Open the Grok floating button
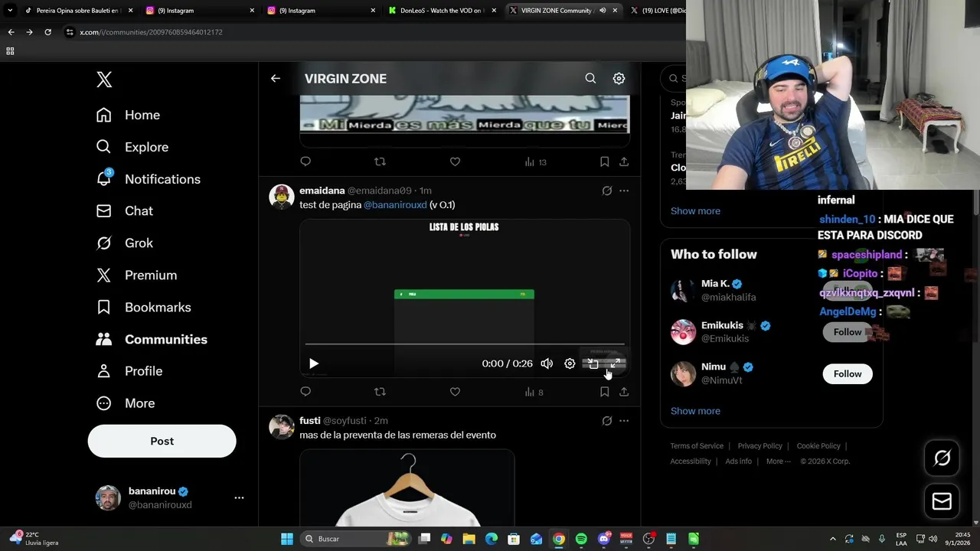980x551 pixels. pos(942,458)
